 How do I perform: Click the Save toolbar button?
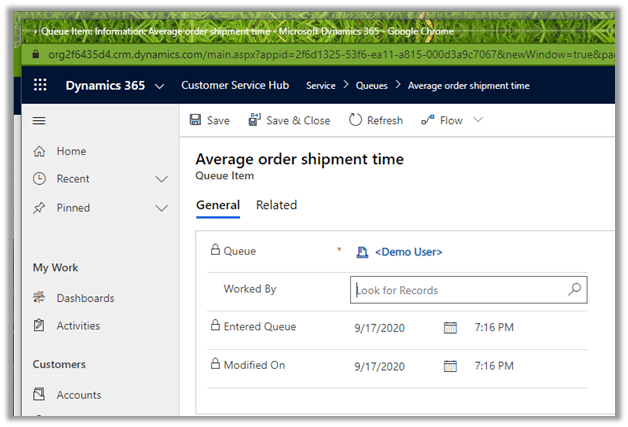point(210,120)
